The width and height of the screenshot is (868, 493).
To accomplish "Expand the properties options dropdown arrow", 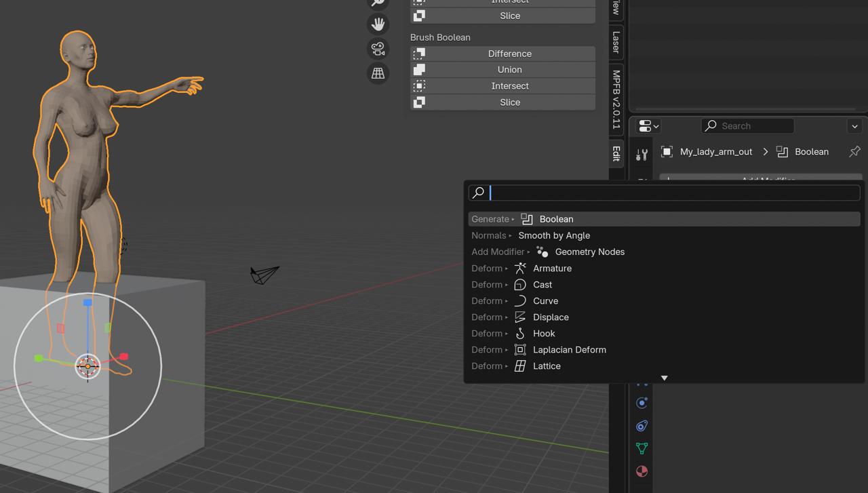I will point(854,126).
